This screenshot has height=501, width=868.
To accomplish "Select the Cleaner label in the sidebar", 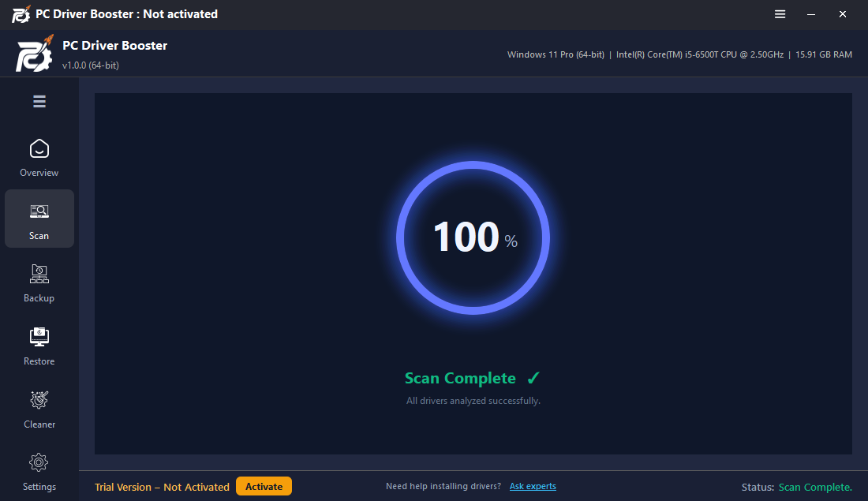I will coord(39,424).
